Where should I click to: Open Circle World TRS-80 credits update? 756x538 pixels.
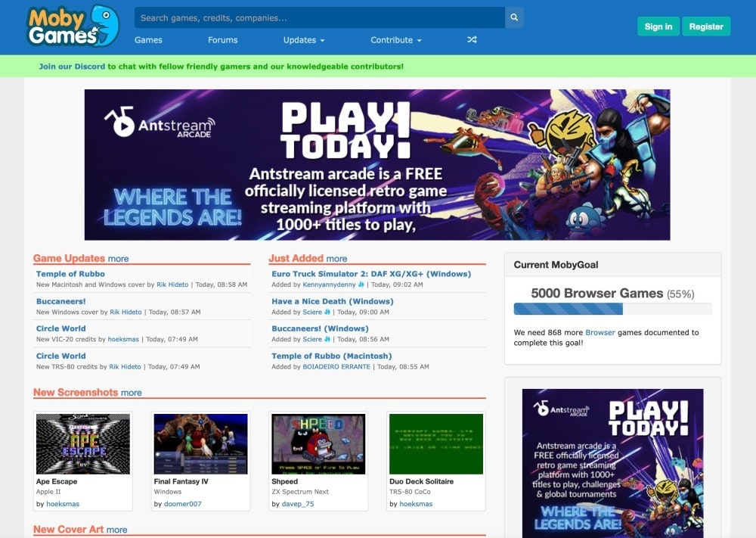coord(60,356)
